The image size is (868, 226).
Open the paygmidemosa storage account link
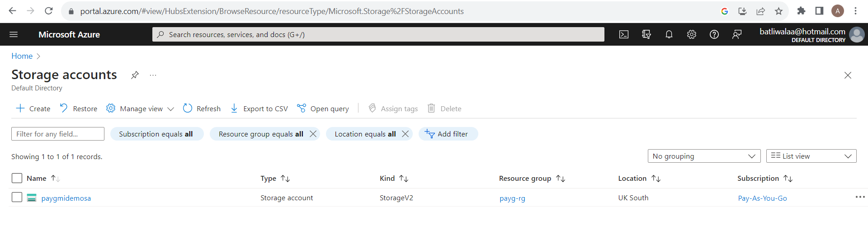(x=66, y=198)
